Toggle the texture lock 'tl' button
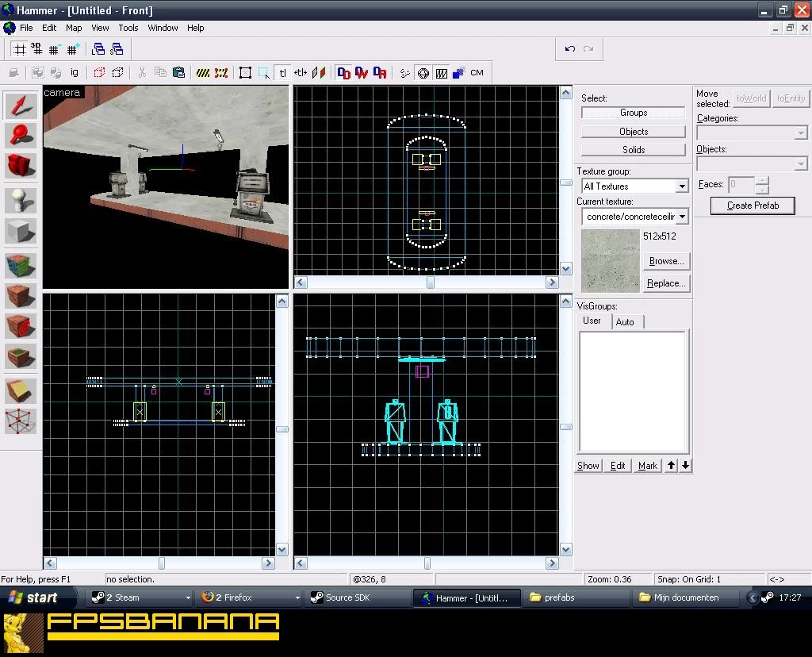Image resolution: width=812 pixels, height=657 pixels. tap(282, 73)
